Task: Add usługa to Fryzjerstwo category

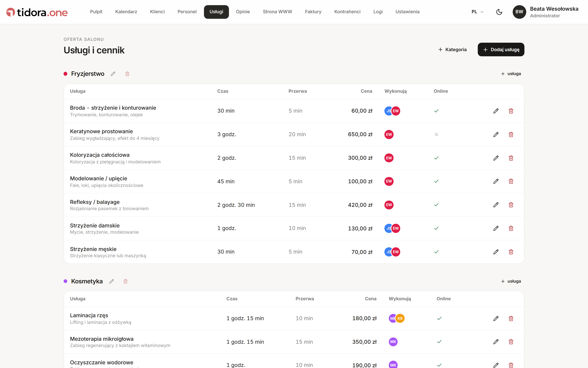Action: point(511,74)
